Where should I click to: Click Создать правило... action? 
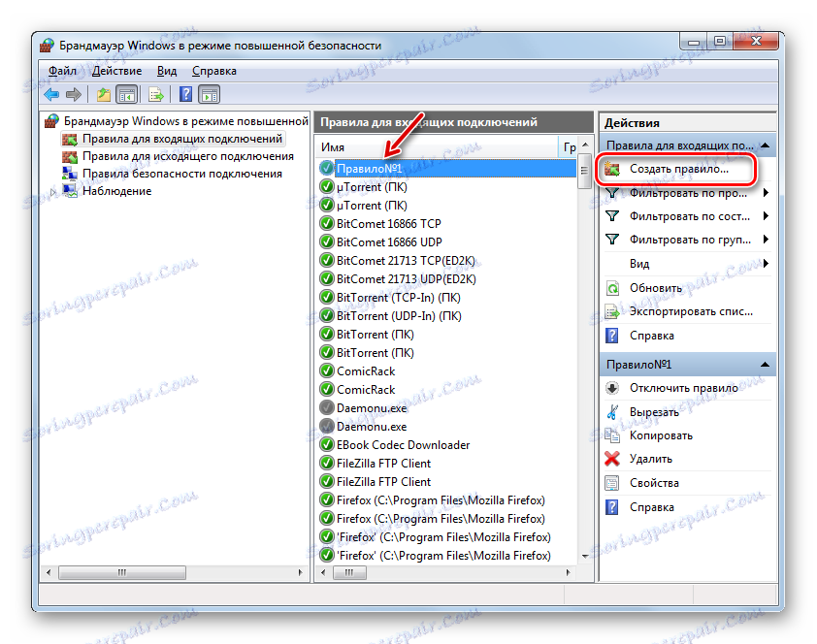click(x=679, y=169)
